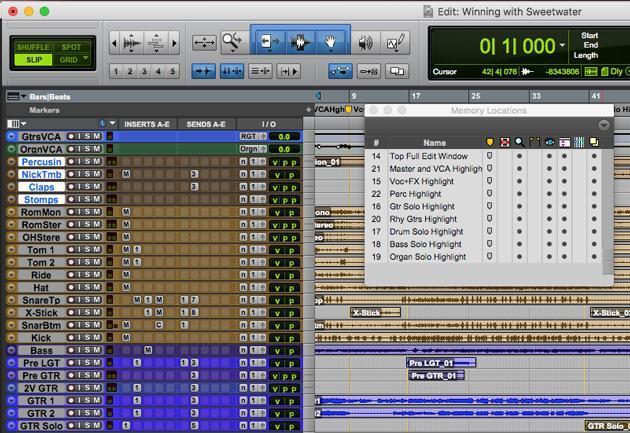Click the SENDS A-E column header

pyautogui.click(x=206, y=125)
